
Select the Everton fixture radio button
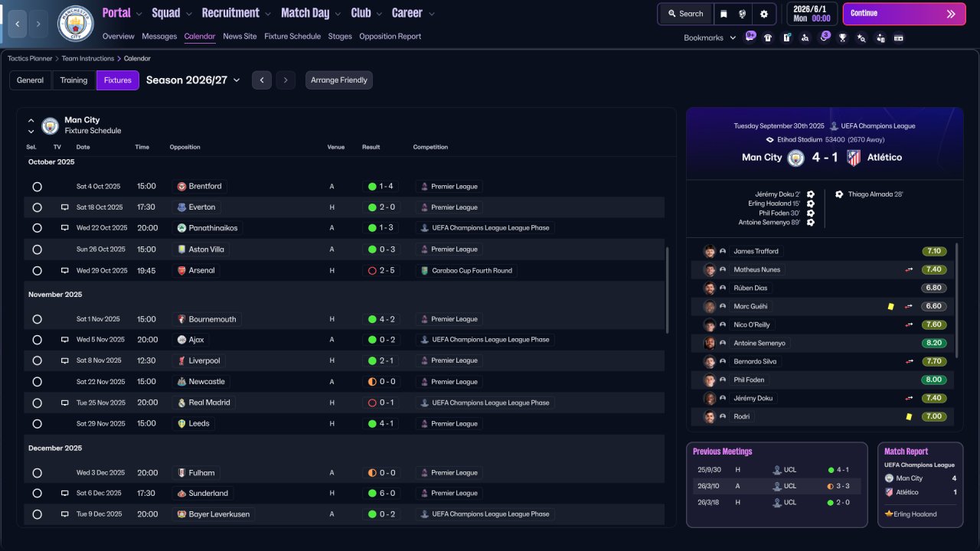coord(37,207)
